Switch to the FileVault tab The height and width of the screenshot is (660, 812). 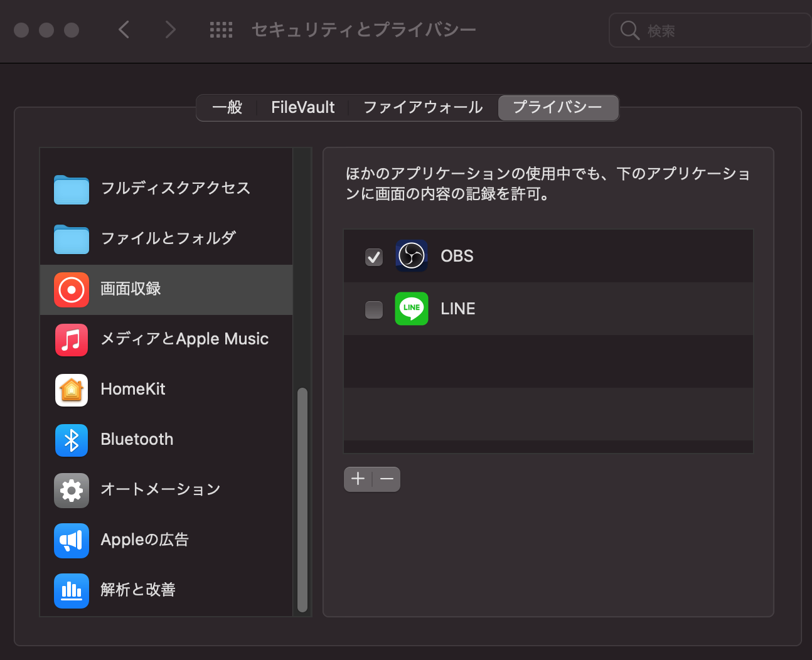pos(303,107)
